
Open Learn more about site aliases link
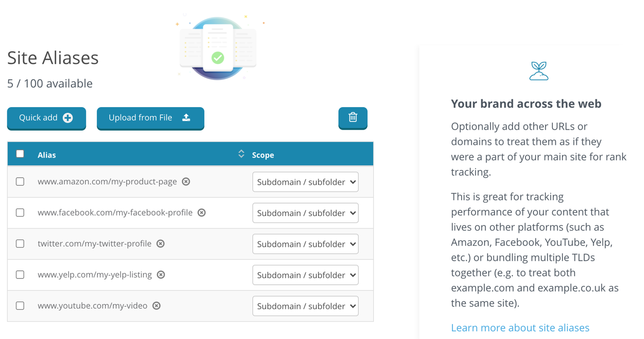click(x=520, y=328)
